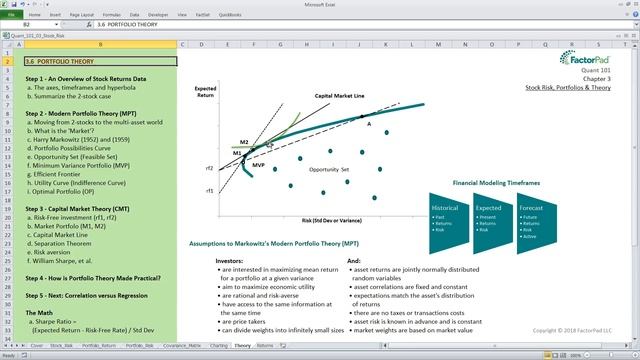The image size is (640, 360).
Task: Click the zoom in plus button
Action: pyautogui.click(x=636, y=356)
